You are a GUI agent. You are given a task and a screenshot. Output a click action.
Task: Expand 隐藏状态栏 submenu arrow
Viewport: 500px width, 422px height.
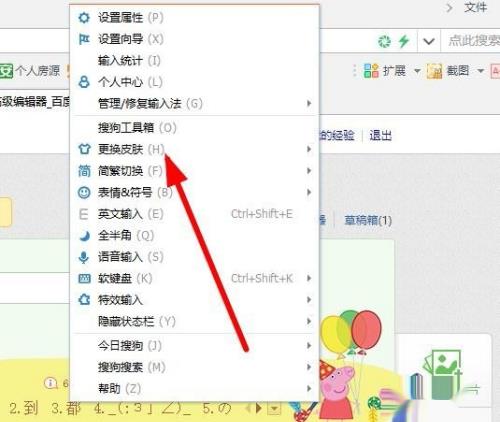pos(309,321)
